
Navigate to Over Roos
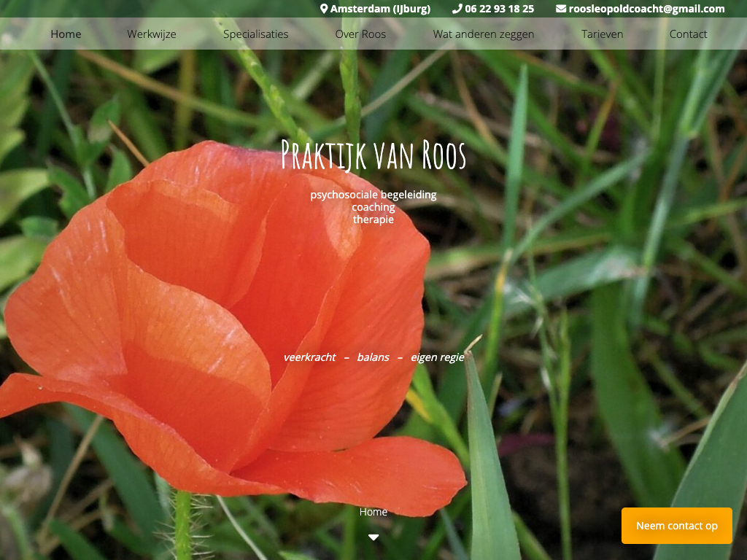pos(360,34)
